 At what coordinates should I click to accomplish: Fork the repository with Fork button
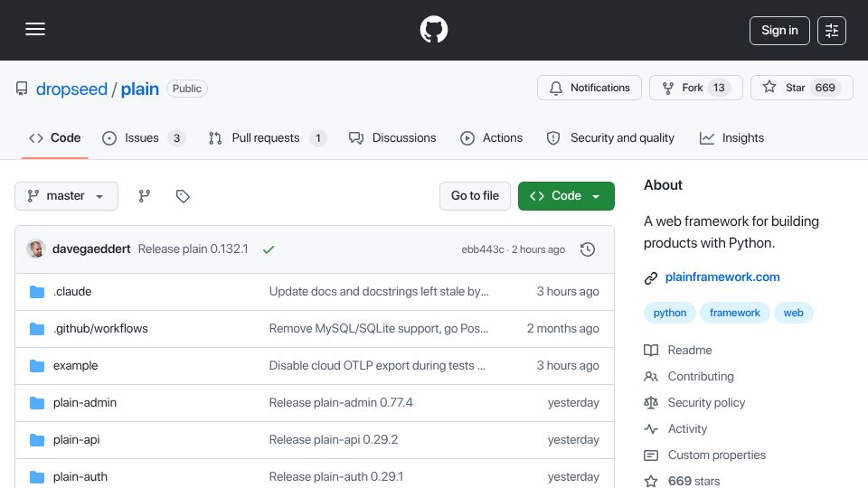(x=696, y=88)
